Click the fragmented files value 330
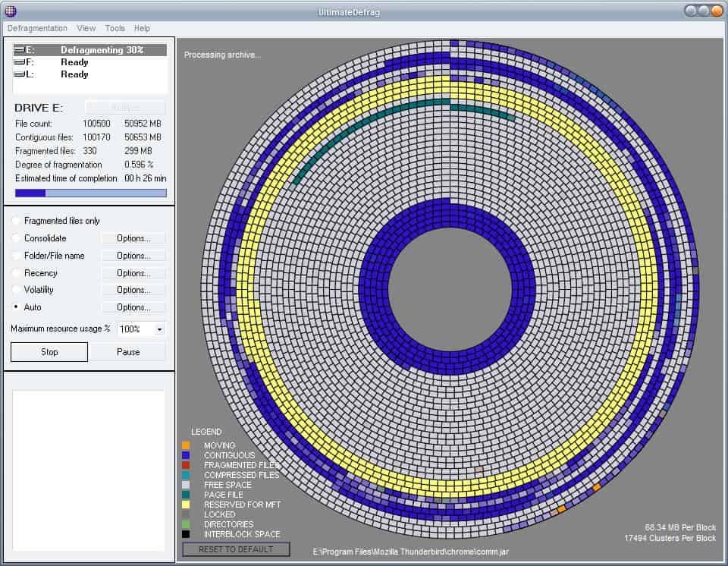This screenshot has width=728, height=566. tap(89, 150)
